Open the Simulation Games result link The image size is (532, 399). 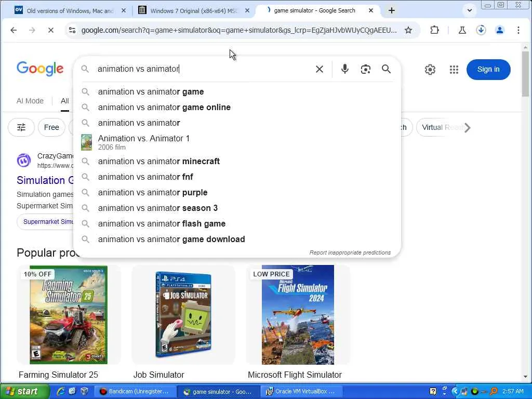45,180
